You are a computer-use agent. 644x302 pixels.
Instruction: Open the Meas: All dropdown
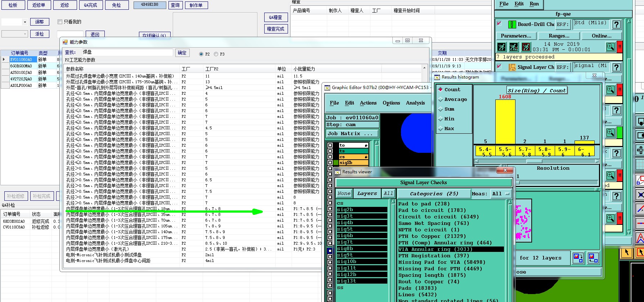pos(500,194)
